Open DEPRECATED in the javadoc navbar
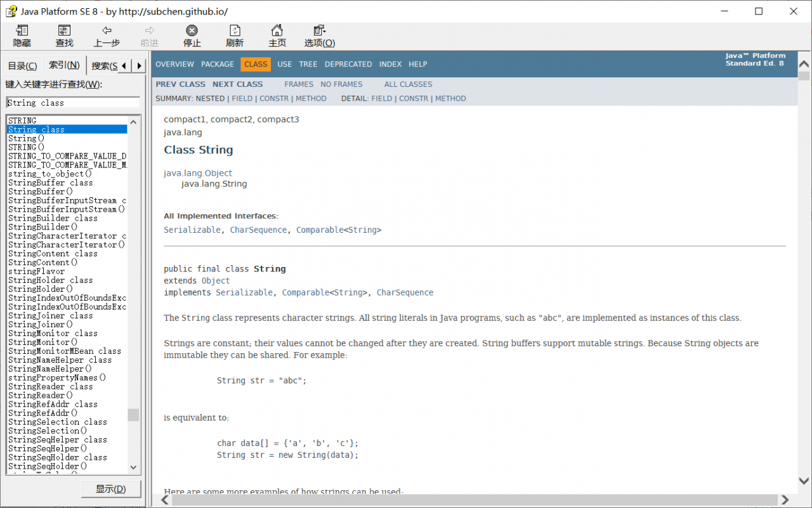This screenshot has height=508, width=812. tap(348, 64)
